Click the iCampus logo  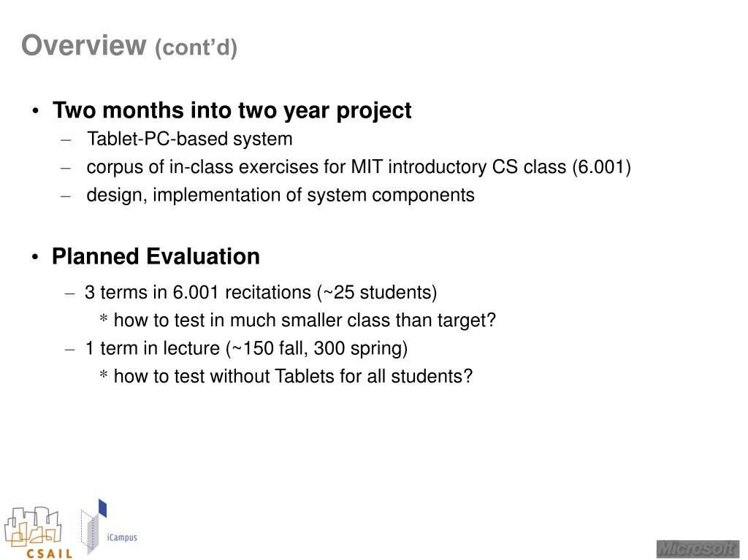coord(109,526)
